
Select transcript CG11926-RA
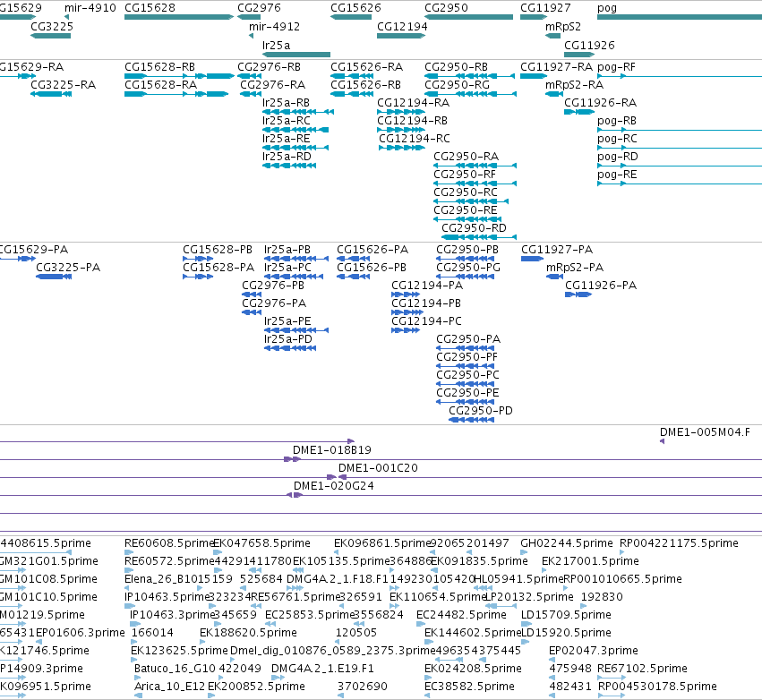[601, 103]
